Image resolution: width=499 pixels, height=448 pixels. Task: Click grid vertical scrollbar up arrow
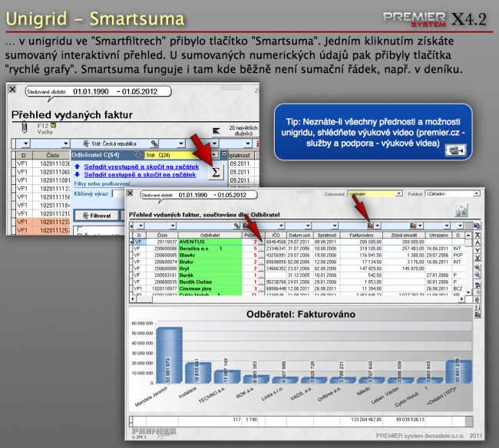pos(468,236)
